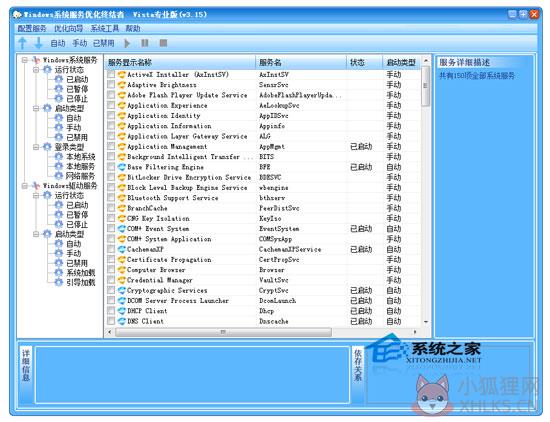Click the start service play icon
The width and height of the screenshot is (550, 422).
pyautogui.click(x=127, y=43)
